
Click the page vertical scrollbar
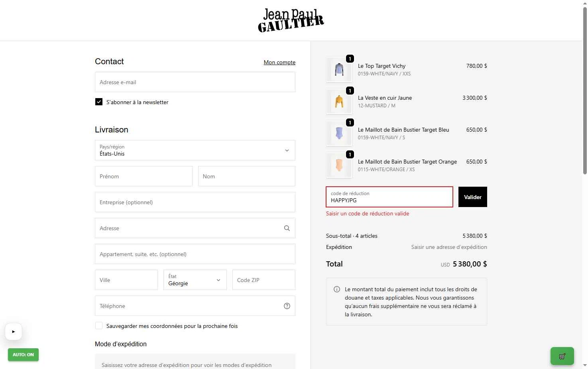585,90
